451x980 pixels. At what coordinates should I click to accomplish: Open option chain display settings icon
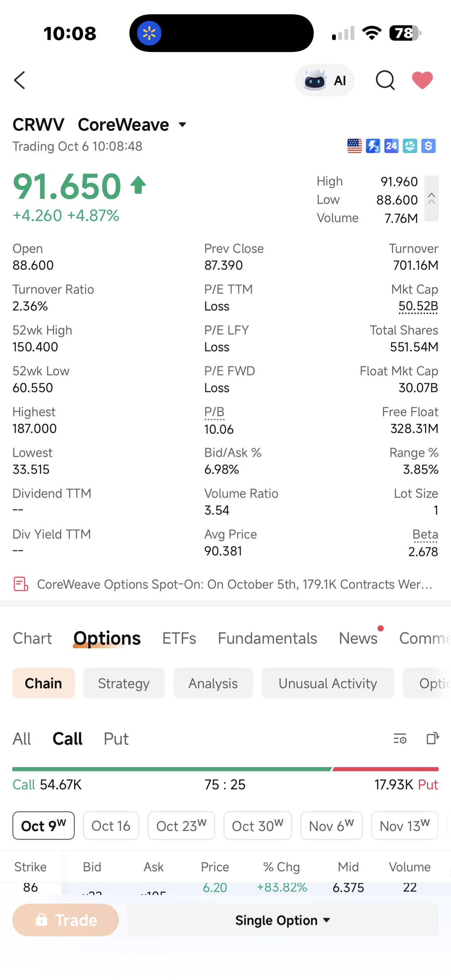click(x=400, y=738)
